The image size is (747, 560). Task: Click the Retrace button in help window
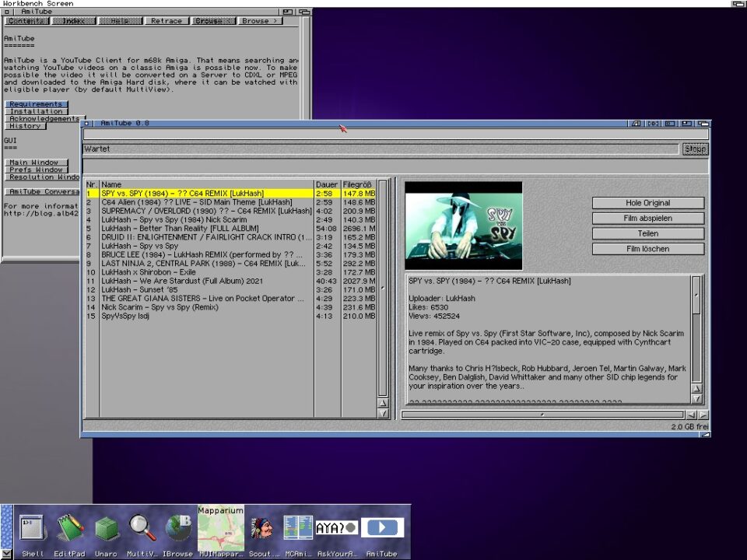(167, 21)
